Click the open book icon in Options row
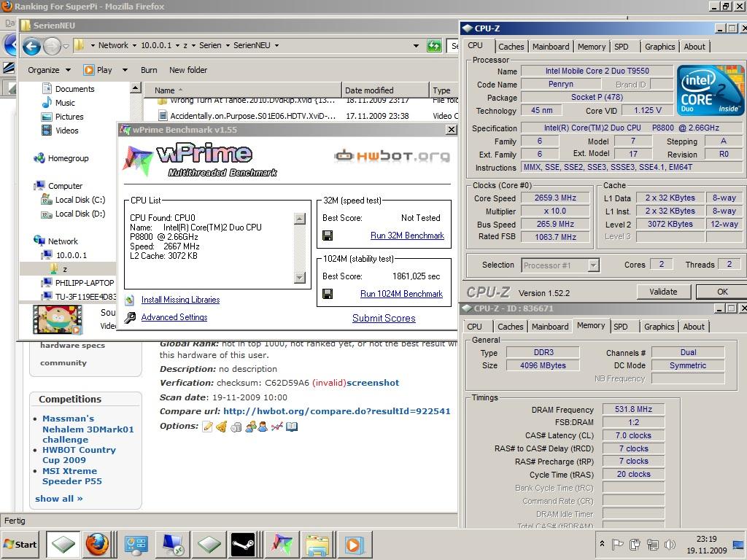 292,427
